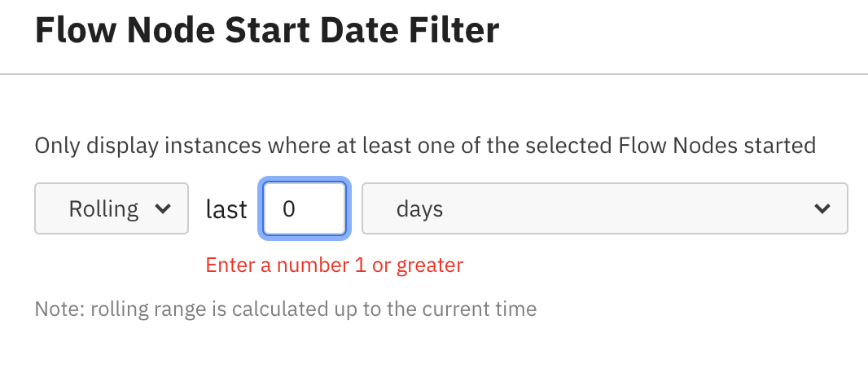Screen dimensions: 868x368
Task: Click the red 'Enter a number 1 or greater' error
Action: point(334,265)
